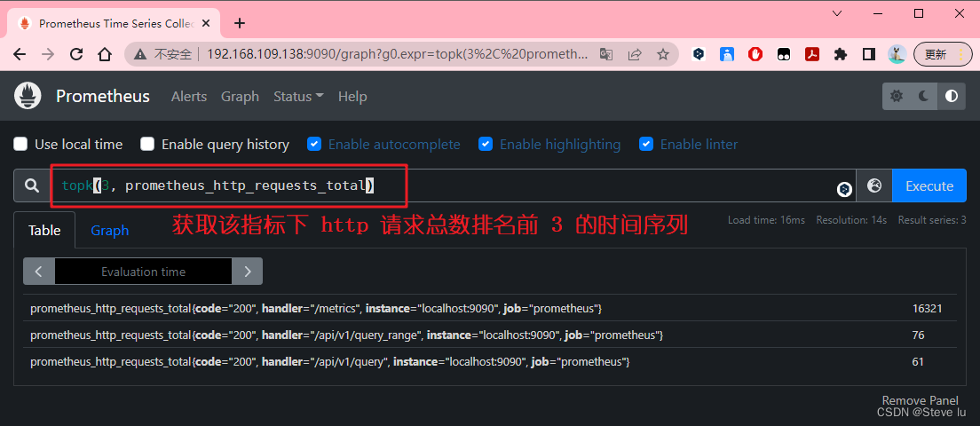Open the blue hexagon extension
Screen dimensions: 980x426
point(699,54)
